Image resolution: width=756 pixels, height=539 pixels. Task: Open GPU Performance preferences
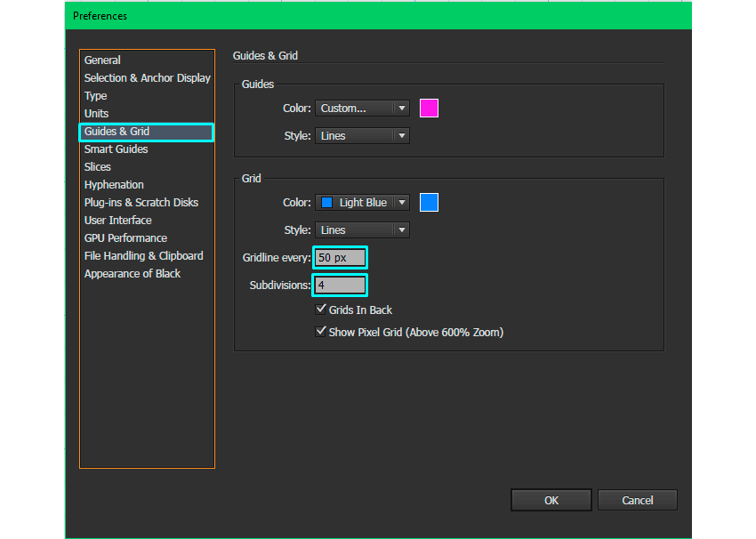[125, 238]
